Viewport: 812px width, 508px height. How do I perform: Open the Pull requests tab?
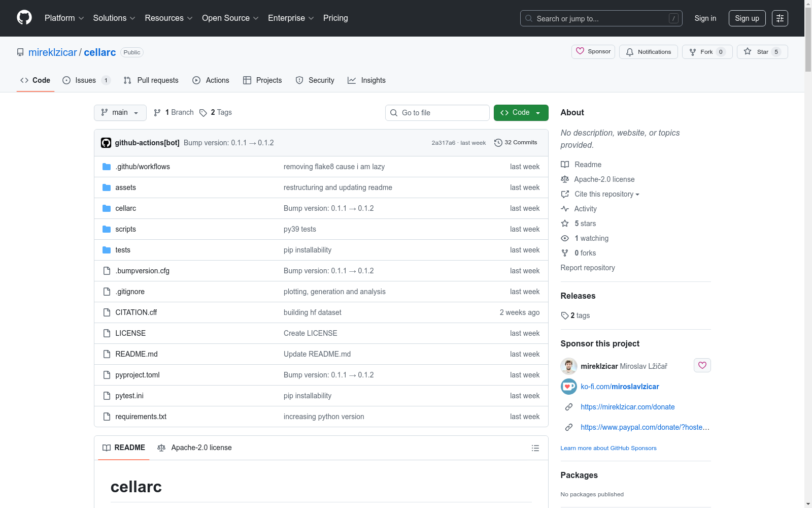tap(151, 80)
